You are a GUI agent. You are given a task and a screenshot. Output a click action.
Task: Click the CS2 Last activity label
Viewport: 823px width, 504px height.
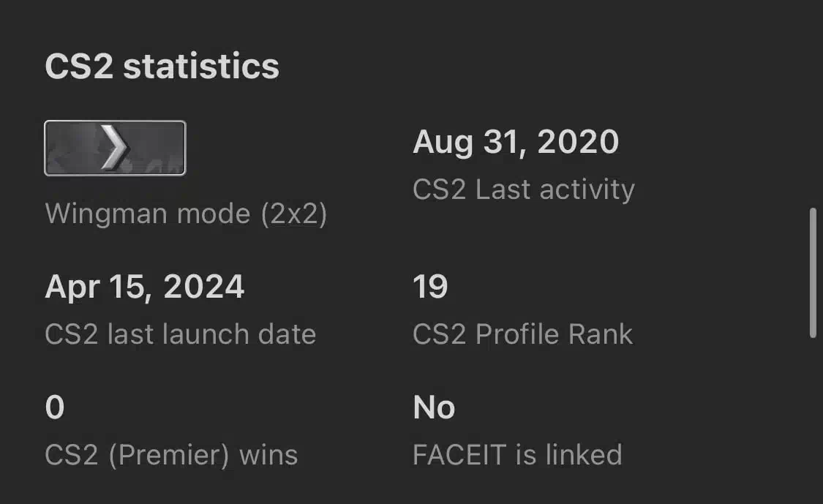[x=524, y=189]
